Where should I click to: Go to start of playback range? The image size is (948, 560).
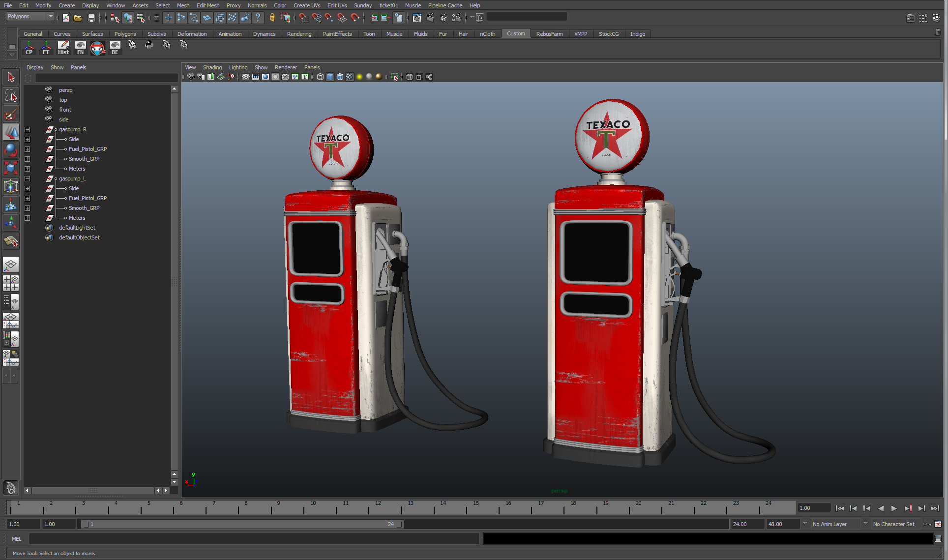[840, 508]
